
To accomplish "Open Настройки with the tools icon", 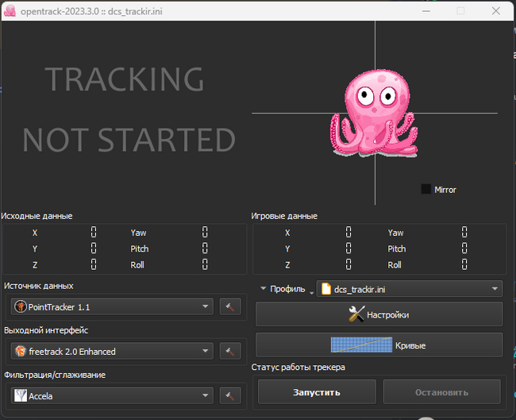I will pyautogui.click(x=379, y=314).
